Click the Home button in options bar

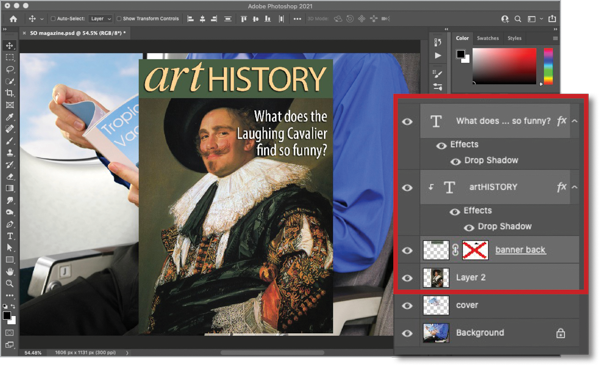click(x=13, y=19)
